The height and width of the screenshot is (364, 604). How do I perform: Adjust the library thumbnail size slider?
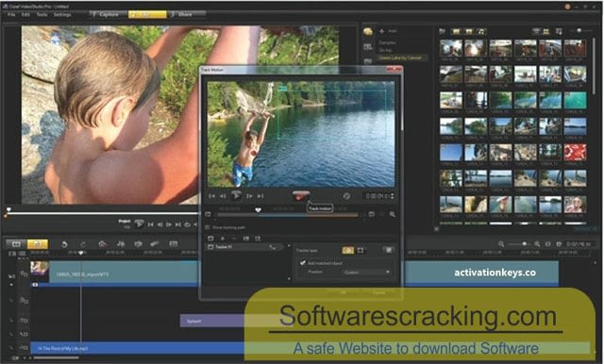point(579,30)
